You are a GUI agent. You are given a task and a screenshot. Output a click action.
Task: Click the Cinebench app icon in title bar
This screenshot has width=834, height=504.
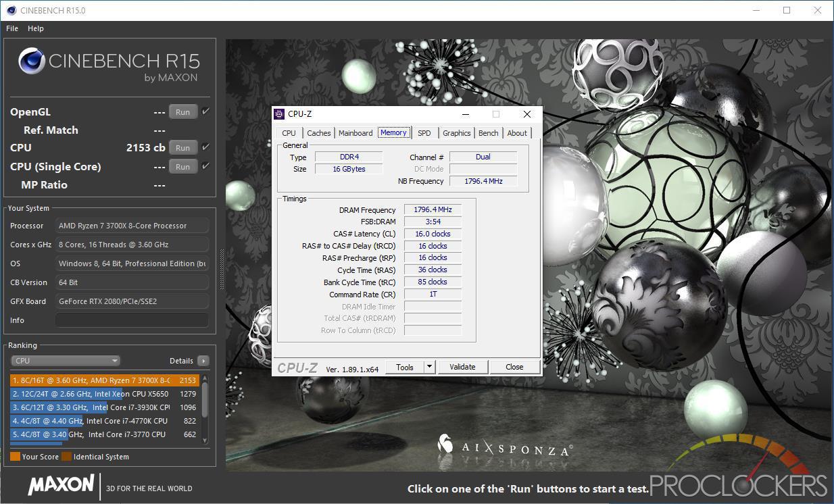(11, 11)
